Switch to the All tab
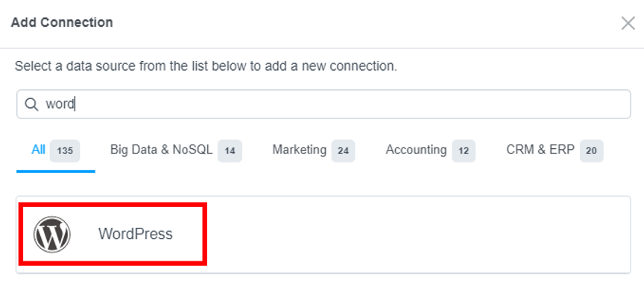Screen dimensions: 644x283 (x=38, y=150)
